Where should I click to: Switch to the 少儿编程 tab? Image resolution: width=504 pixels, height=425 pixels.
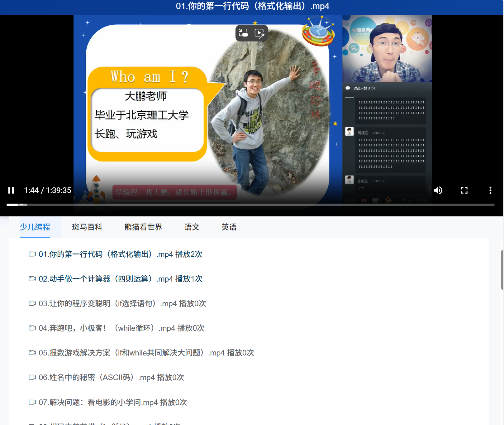[x=35, y=227]
